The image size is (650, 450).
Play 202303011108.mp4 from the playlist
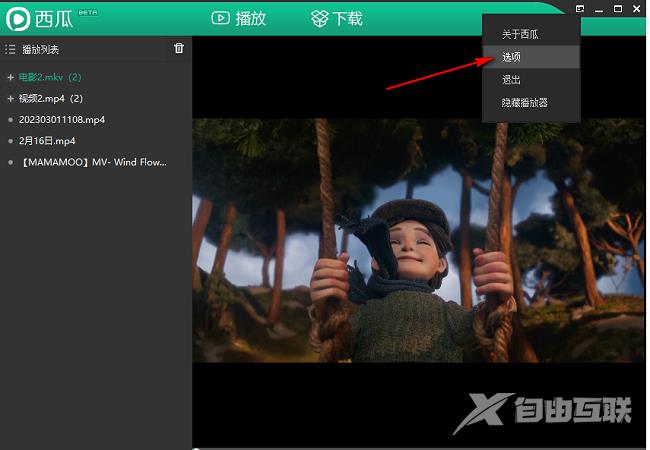pyautogui.click(x=62, y=119)
